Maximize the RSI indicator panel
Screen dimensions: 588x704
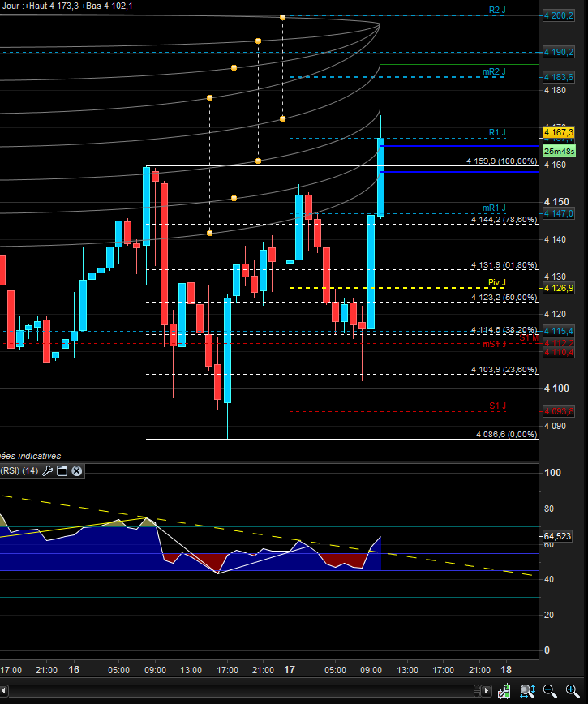(x=62, y=470)
